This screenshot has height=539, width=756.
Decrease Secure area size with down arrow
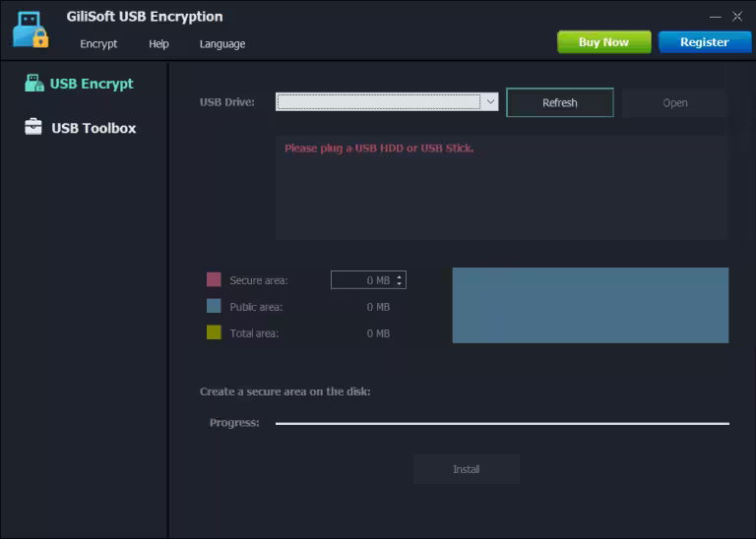pyautogui.click(x=400, y=283)
